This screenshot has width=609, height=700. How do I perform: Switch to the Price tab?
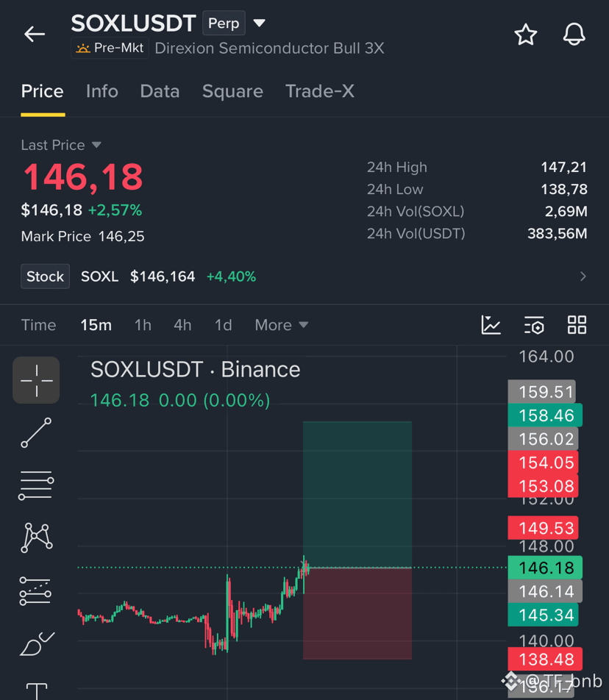click(x=43, y=91)
